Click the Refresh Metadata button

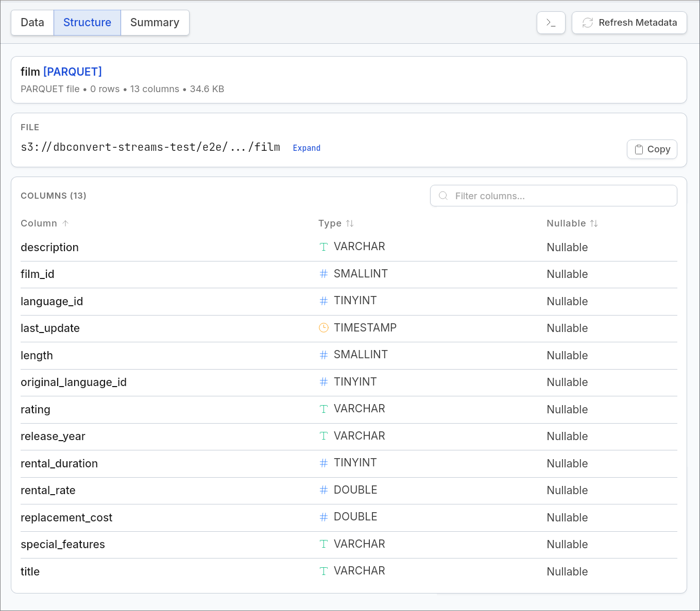tap(629, 23)
